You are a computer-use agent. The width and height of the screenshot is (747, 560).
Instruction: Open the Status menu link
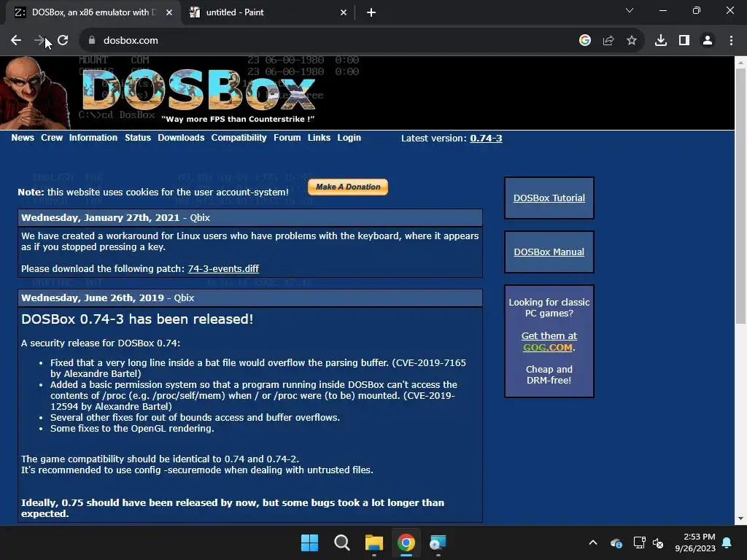(x=138, y=138)
